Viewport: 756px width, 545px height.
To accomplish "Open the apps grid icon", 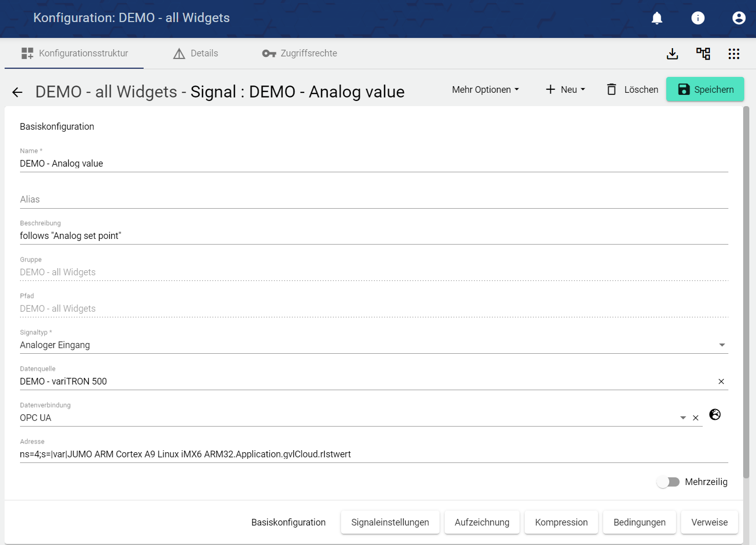I will pos(733,54).
